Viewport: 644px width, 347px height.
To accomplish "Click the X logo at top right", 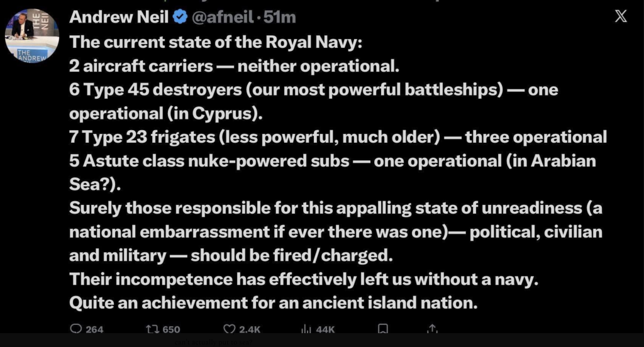I will tap(620, 17).
